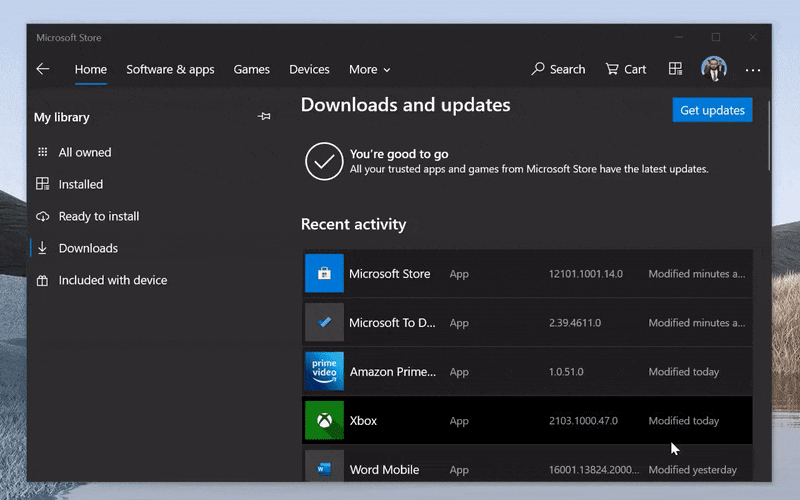This screenshot has width=800, height=500.
Task: Click Modified today in Amazon Prime row
Action: tap(684, 372)
